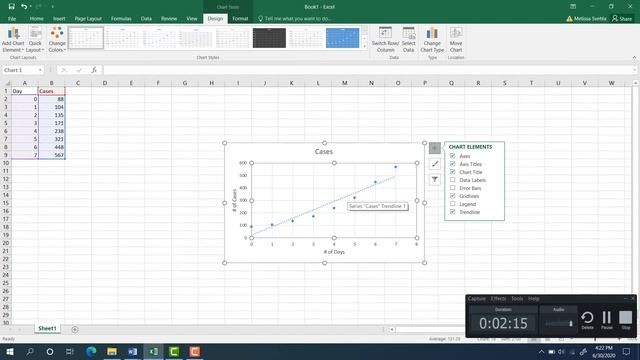
Task: Expand the chart styles gallery arrow
Action: click(364, 46)
